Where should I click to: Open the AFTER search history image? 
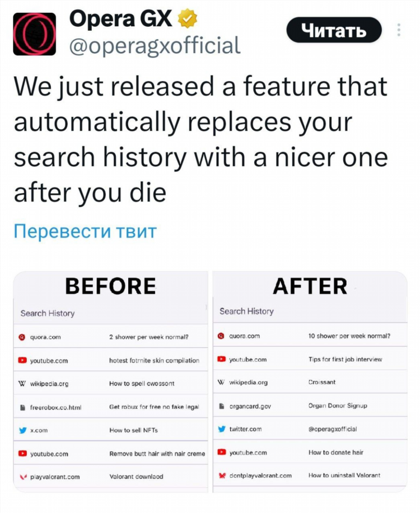[310, 381]
